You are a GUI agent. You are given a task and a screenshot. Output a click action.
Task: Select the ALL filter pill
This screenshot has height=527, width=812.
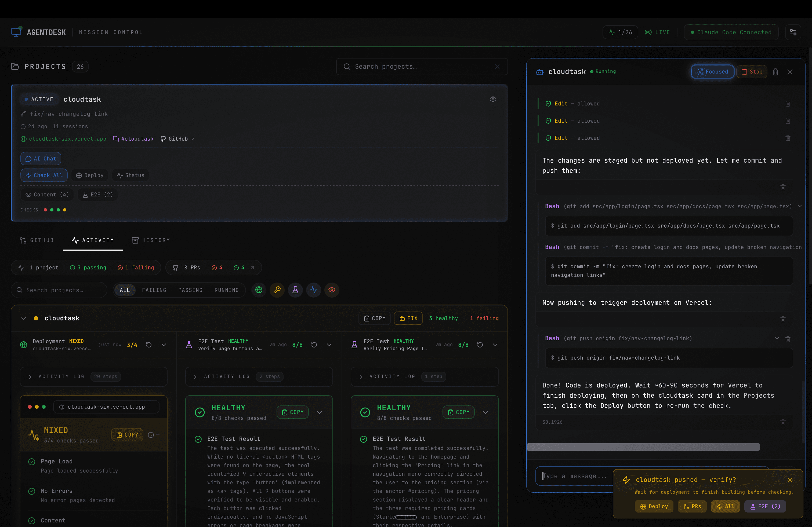(125, 290)
